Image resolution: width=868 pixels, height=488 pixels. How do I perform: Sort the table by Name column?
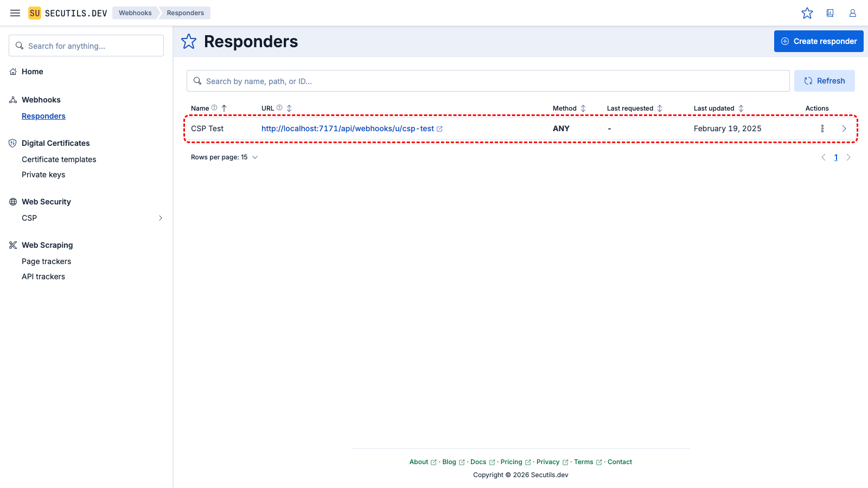(x=224, y=108)
